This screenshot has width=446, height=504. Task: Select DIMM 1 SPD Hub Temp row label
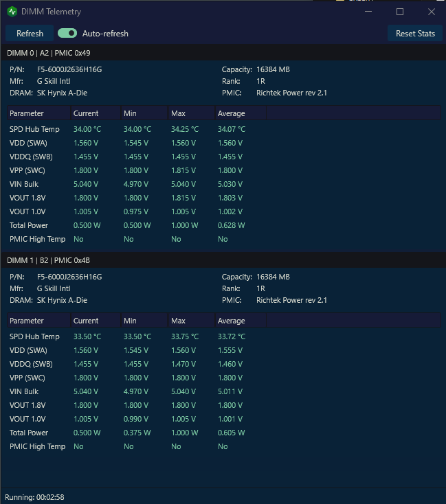(x=34, y=336)
